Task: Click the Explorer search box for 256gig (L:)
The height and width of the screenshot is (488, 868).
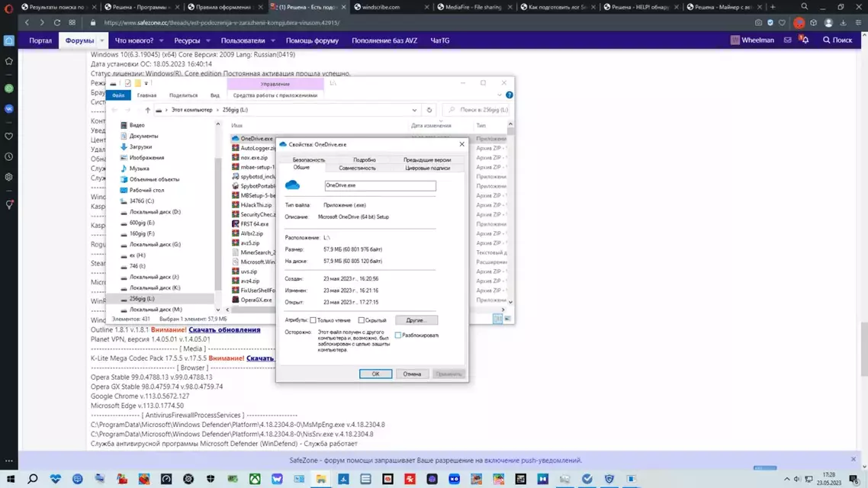Action: point(478,110)
